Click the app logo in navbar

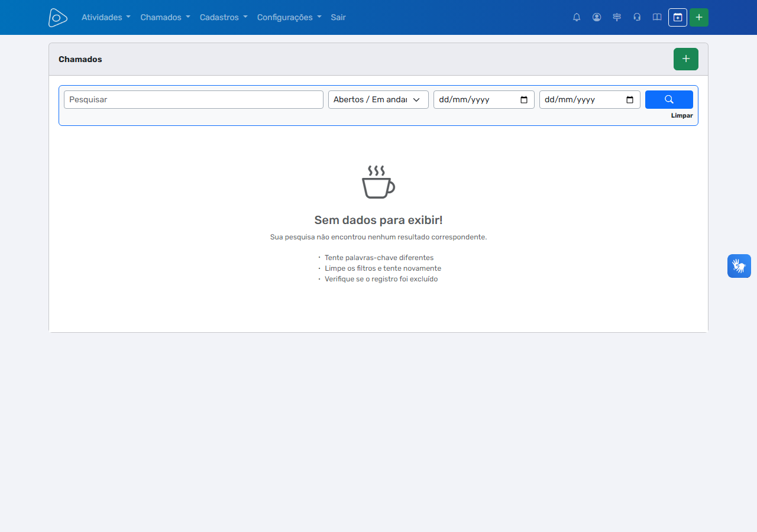(57, 17)
